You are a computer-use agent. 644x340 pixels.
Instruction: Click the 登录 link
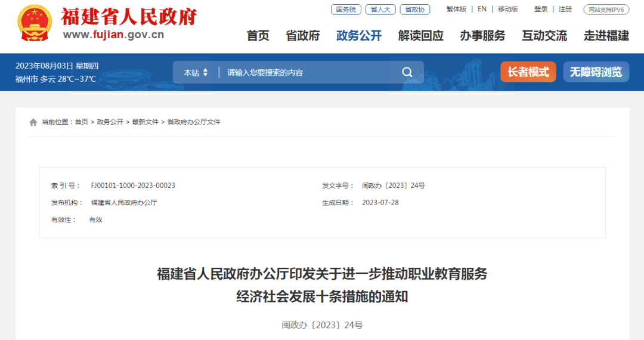(541, 9)
